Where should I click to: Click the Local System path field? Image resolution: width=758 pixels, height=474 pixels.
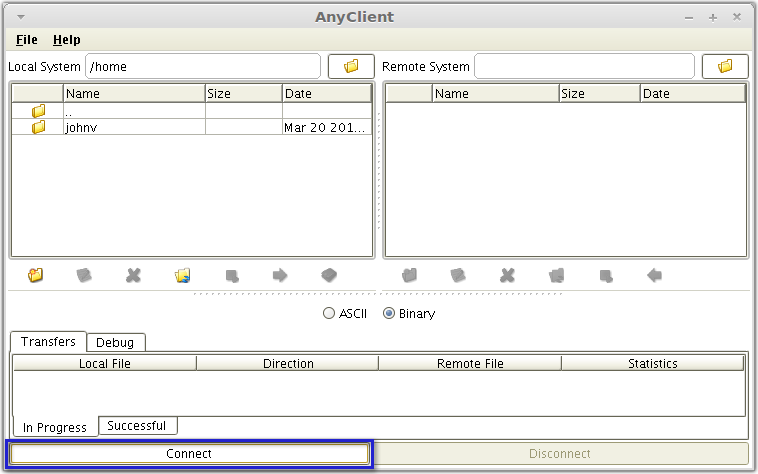[x=203, y=66]
